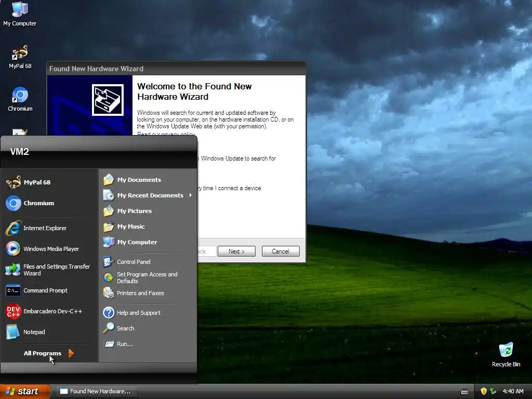The width and height of the screenshot is (532, 399).
Task: Open the My Documents folder
Action: point(148,180)
